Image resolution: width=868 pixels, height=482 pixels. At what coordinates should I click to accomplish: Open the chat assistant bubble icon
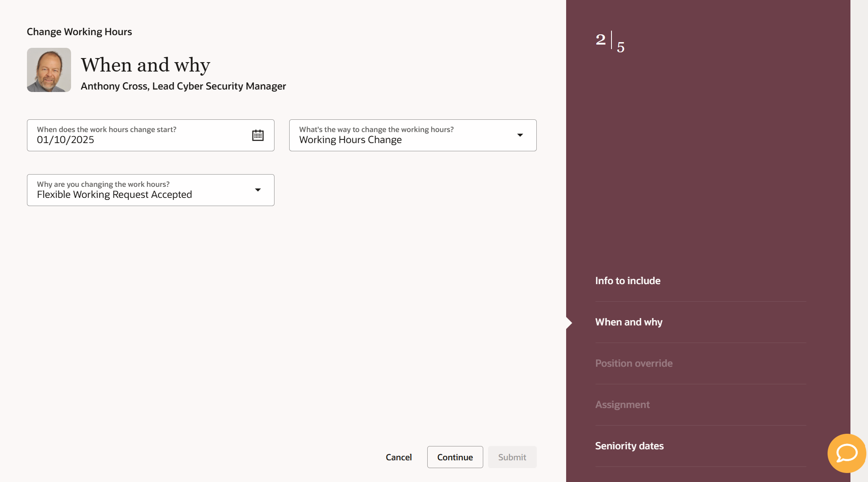846,453
